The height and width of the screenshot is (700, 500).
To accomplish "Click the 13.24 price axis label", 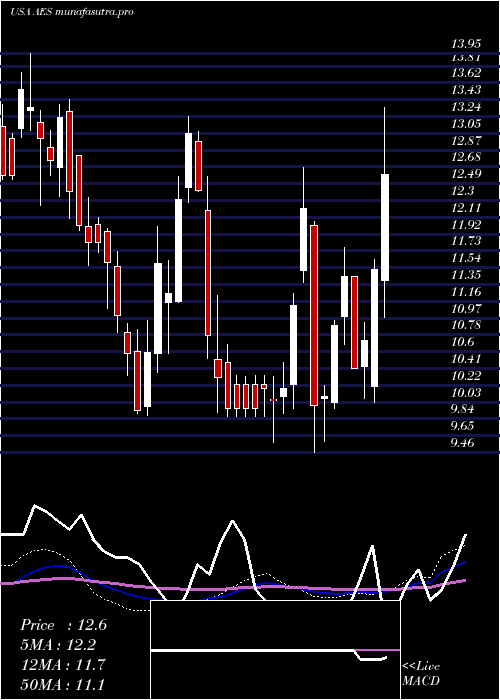I will [466, 107].
